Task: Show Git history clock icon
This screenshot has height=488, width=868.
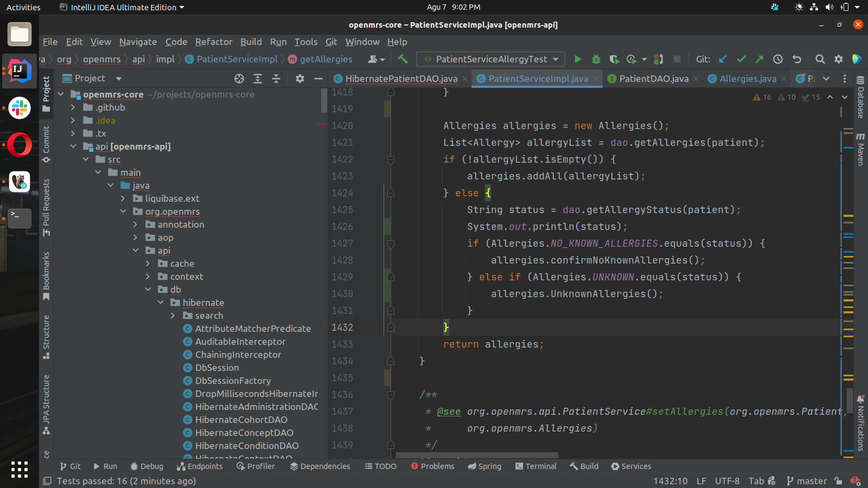Action: (778, 59)
